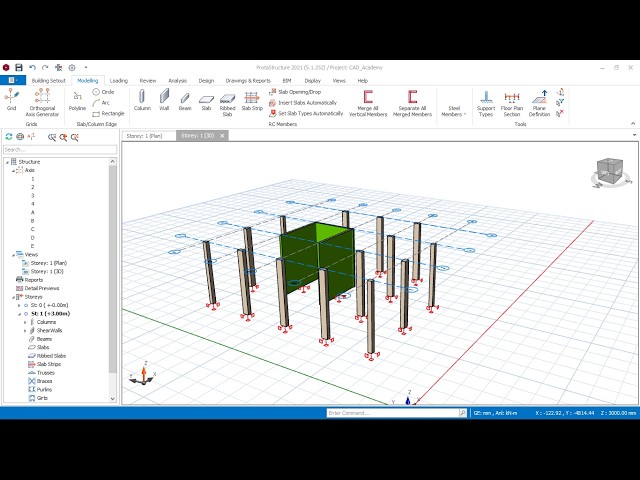Click the search magnifier in command box
The width and height of the screenshot is (640, 480).
[463, 413]
